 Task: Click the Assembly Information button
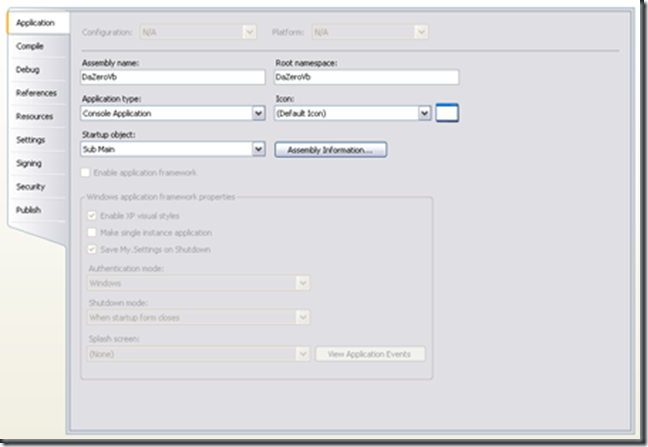(x=330, y=150)
